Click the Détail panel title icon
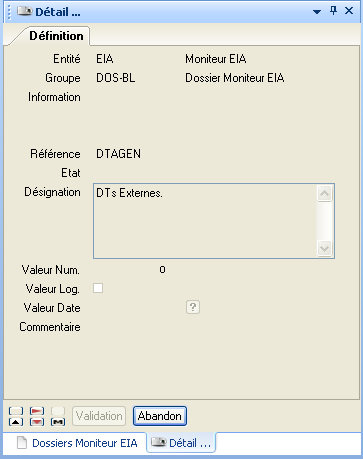This screenshot has height=459, width=363. pyautogui.click(x=24, y=12)
